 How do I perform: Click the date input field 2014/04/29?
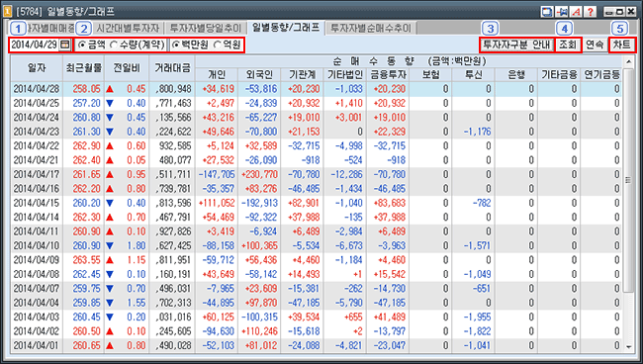click(x=35, y=45)
